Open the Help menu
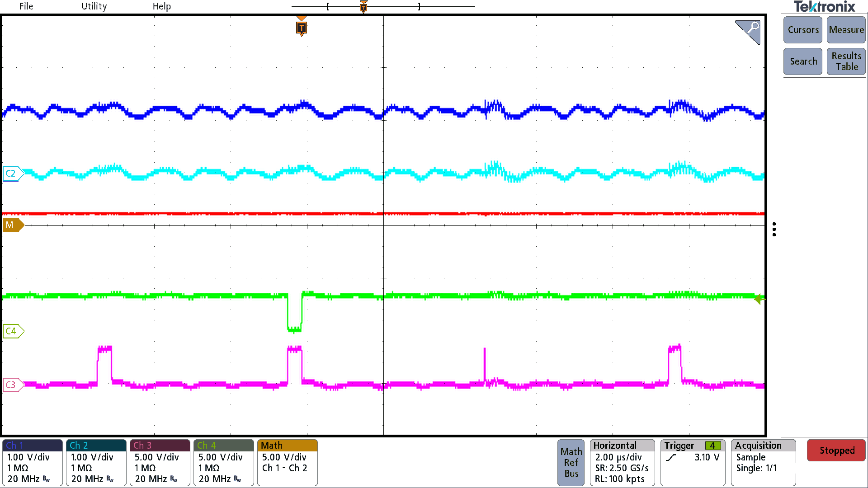The width and height of the screenshot is (868, 488). [161, 6]
